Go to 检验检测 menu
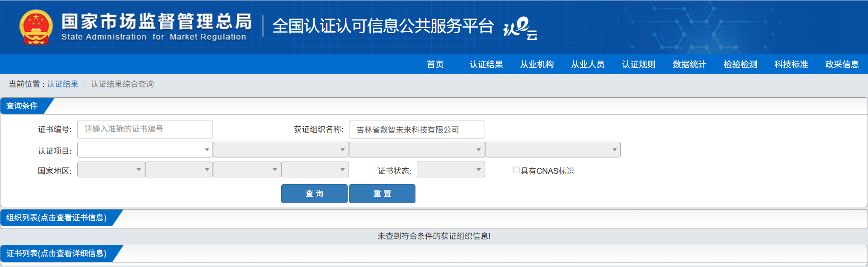The image size is (868, 267). 741,64
